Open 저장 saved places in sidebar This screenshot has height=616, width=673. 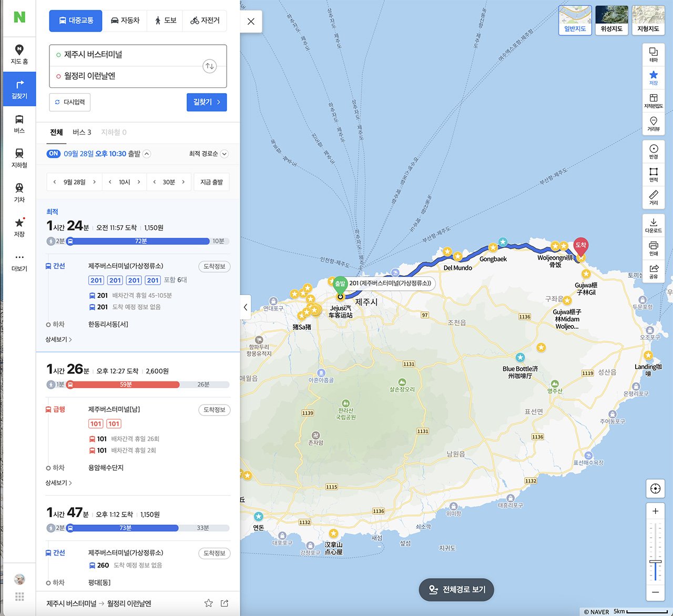tap(19, 227)
